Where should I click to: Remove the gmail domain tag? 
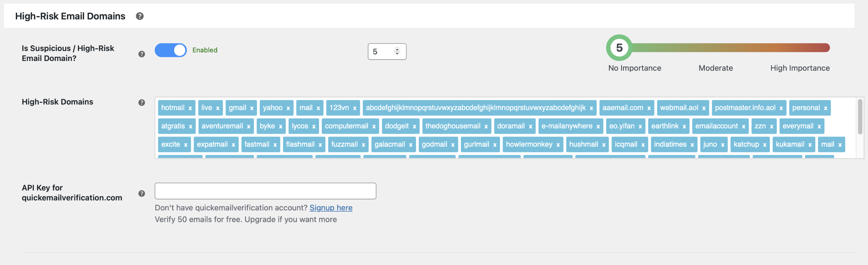[252, 108]
